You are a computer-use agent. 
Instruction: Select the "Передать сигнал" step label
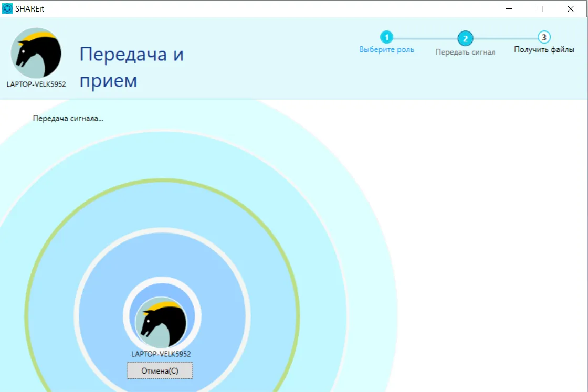pos(465,52)
